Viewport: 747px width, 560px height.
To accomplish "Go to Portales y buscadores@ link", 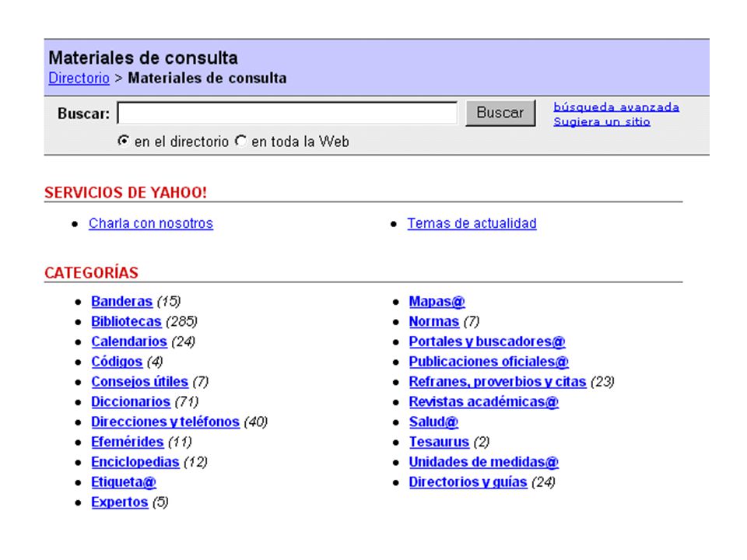I will tap(487, 341).
